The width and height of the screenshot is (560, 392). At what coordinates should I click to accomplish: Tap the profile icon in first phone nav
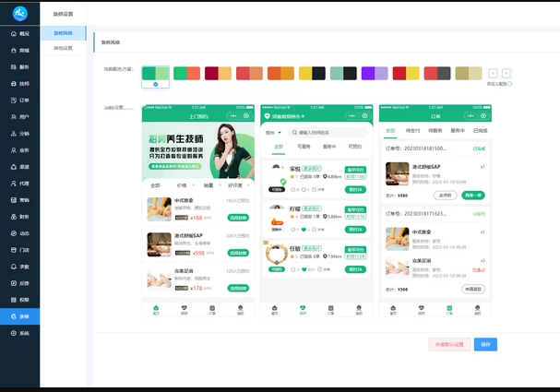(241, 310)
